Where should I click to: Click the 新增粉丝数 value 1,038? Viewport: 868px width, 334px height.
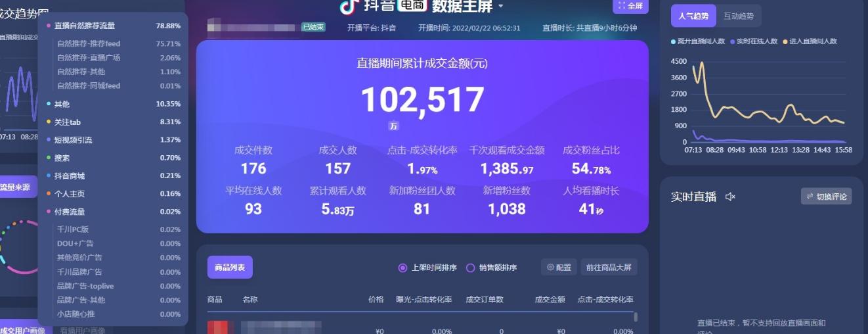pyautogui.click(x=507, y=209)
